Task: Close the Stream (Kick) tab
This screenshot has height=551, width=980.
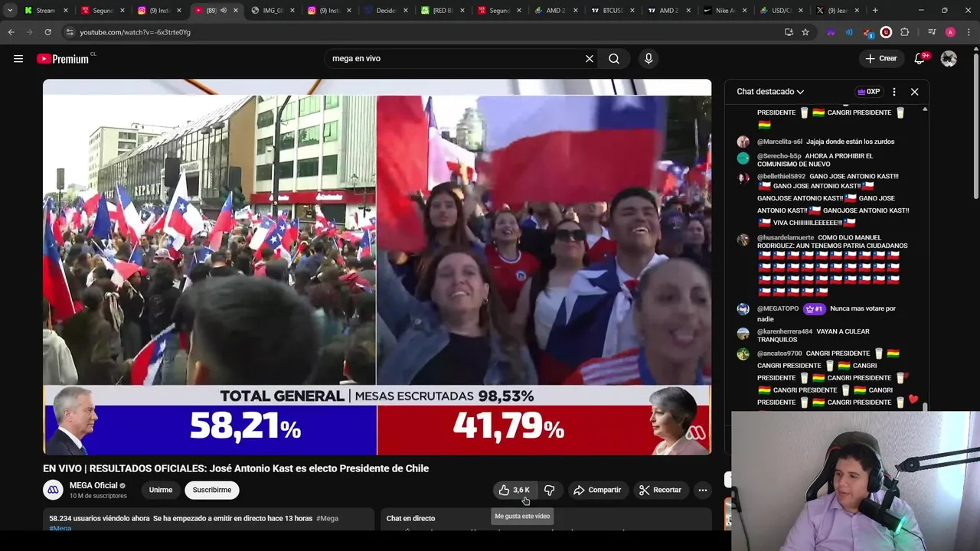Action: [x=66, y=11]
